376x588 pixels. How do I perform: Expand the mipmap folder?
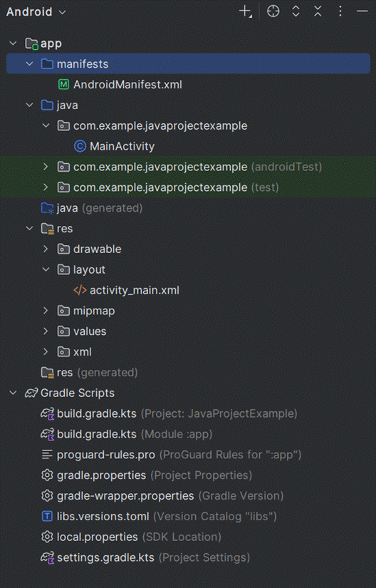click(46, 311)
